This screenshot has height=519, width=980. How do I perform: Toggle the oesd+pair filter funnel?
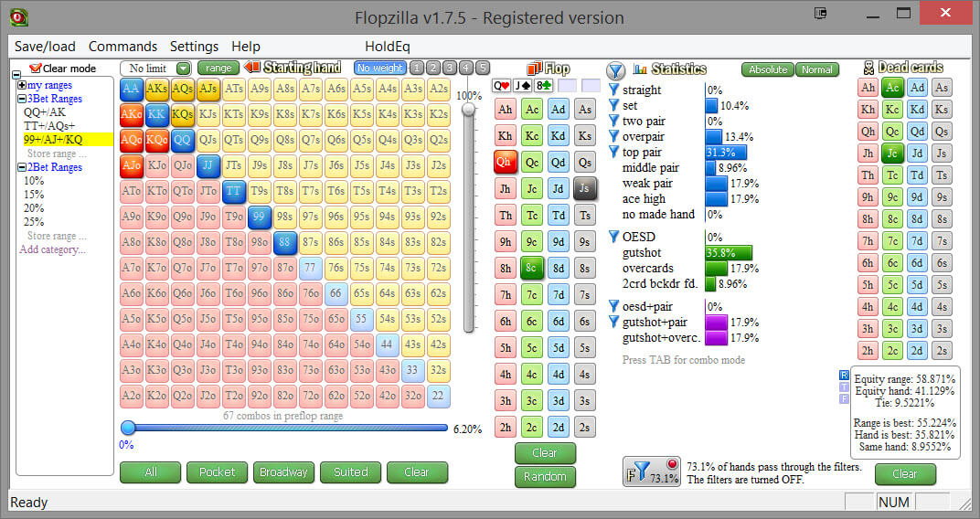pyautogui.click(x=613, y=307)
